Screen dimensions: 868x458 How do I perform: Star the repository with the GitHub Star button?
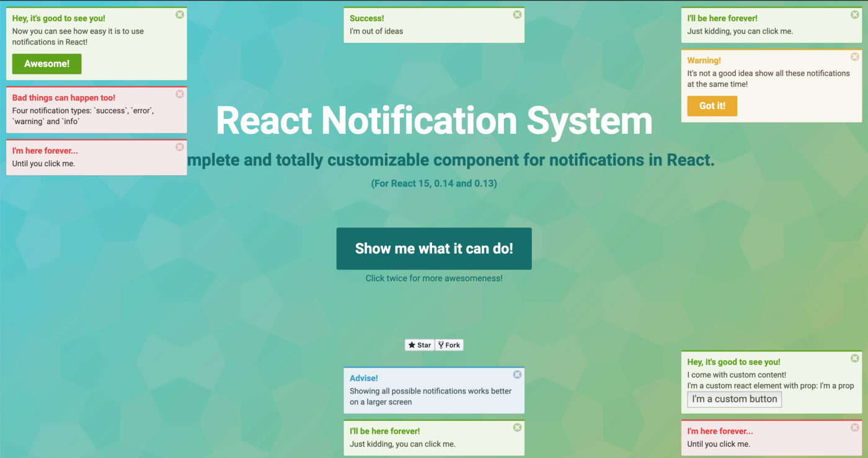tap(420, 345)
